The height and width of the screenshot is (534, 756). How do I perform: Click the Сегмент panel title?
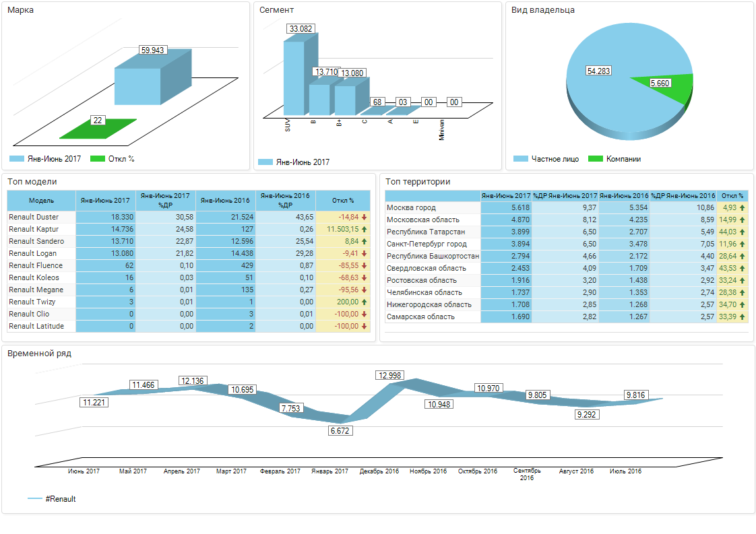276,10
